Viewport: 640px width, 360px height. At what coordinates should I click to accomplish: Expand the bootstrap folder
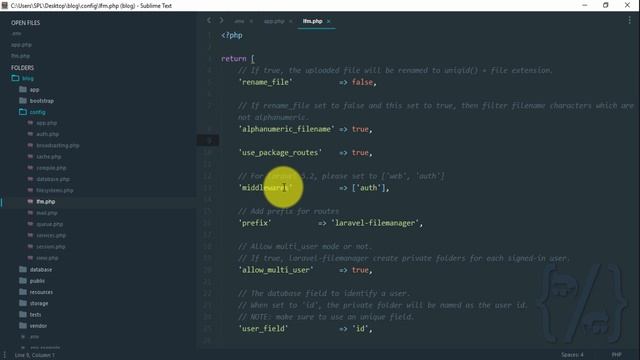pyautogui.click(x=36, y=100)
